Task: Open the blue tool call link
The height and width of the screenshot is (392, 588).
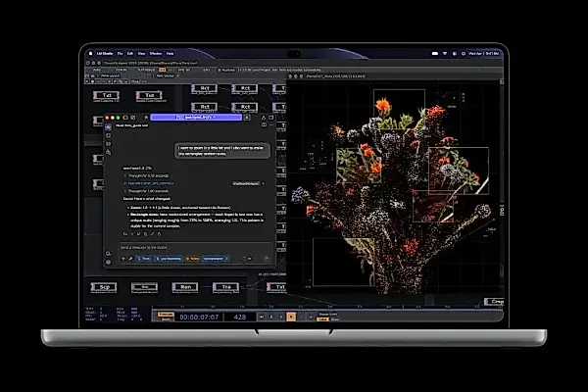Action: point(149,183)
